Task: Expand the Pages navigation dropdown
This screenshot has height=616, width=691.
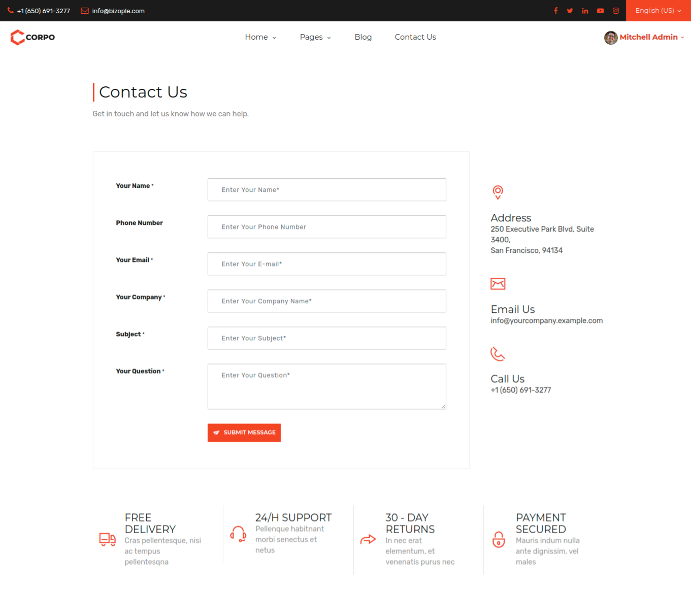Action: point(315,37)
